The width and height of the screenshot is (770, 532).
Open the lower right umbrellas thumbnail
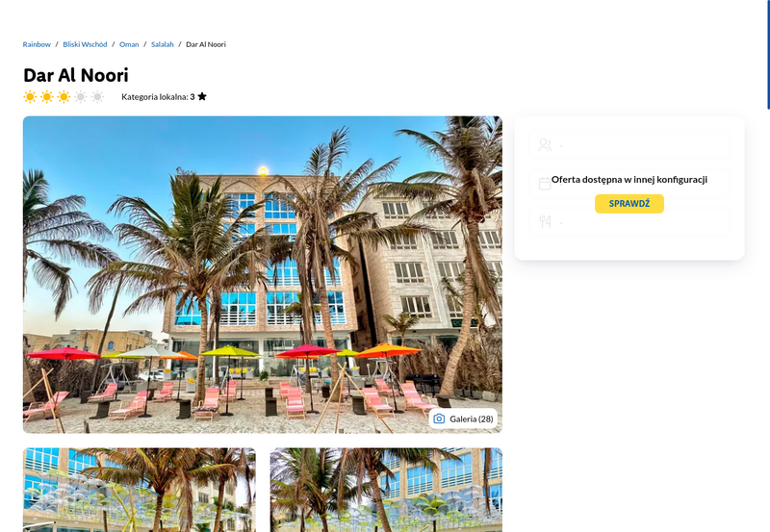386,490
